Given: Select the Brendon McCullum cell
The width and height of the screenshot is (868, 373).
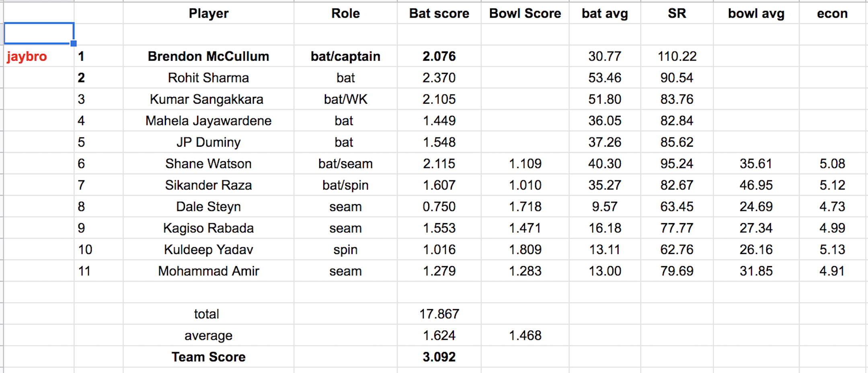Looking at the screenshot, I should coord(208,56).
